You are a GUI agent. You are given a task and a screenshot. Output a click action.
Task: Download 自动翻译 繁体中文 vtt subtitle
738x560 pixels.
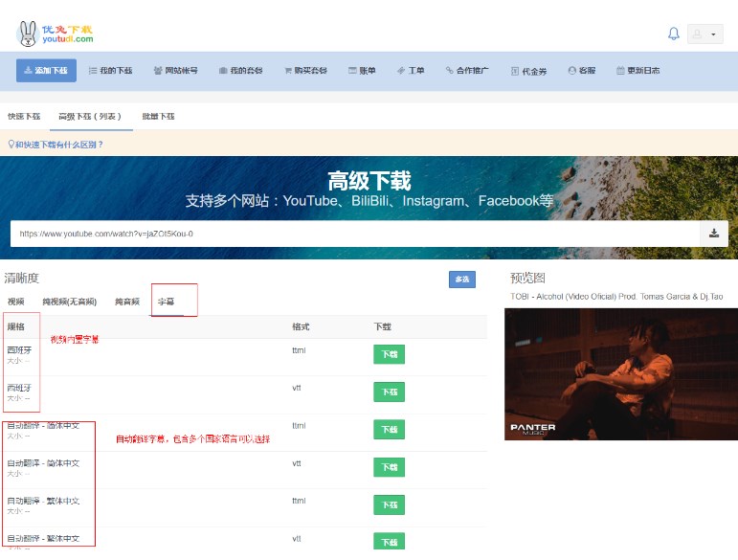click(x=390, y=541)
